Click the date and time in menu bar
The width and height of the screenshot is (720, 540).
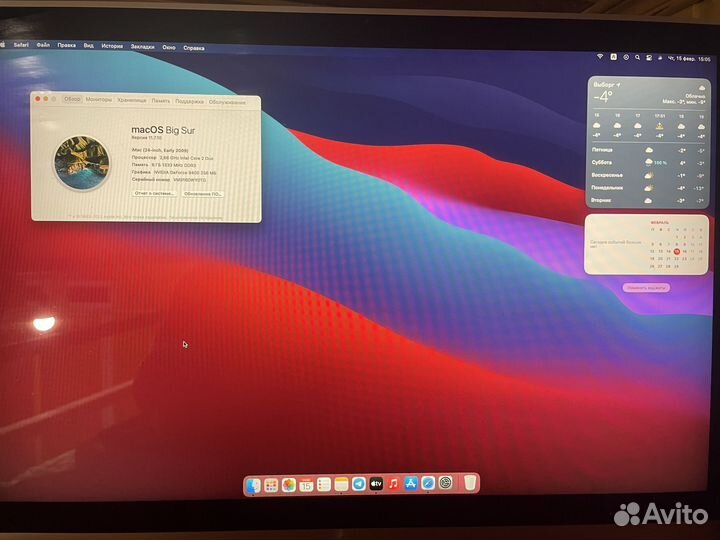[689, 59]
